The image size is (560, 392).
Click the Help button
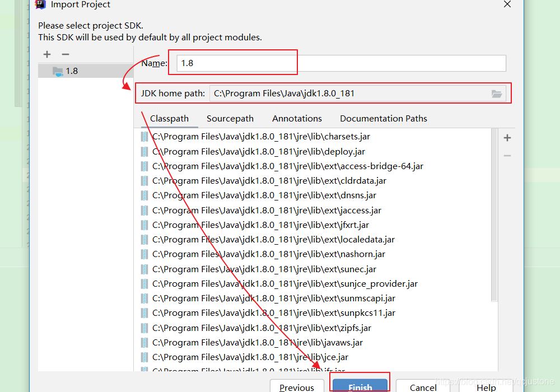click(x=486, y=386)
